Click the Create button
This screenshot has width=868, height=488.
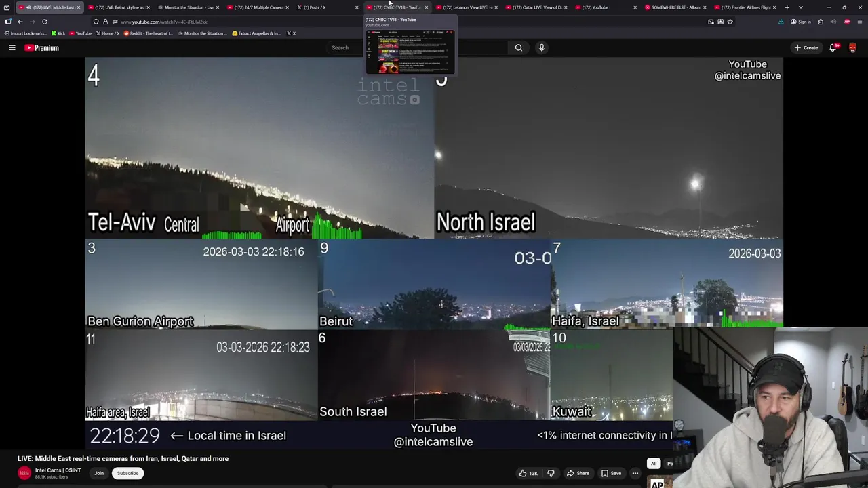[806, 47]
